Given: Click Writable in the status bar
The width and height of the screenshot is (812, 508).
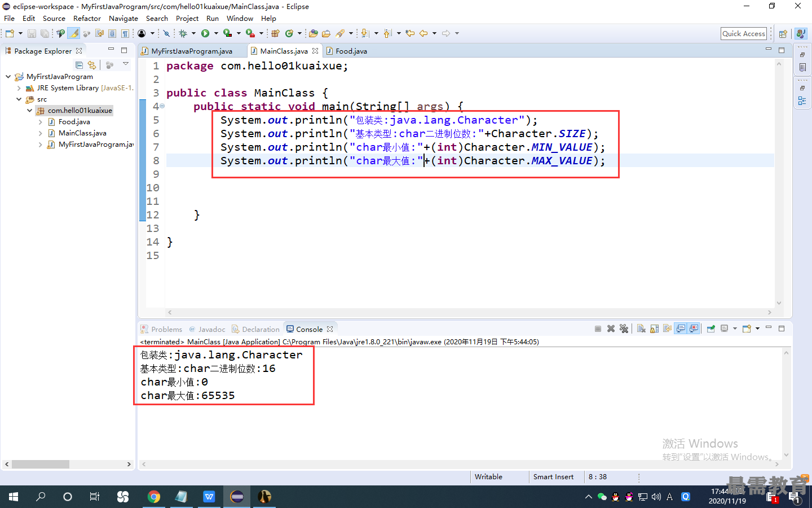Looking at the screenshot, I should (x=488, y=477).
